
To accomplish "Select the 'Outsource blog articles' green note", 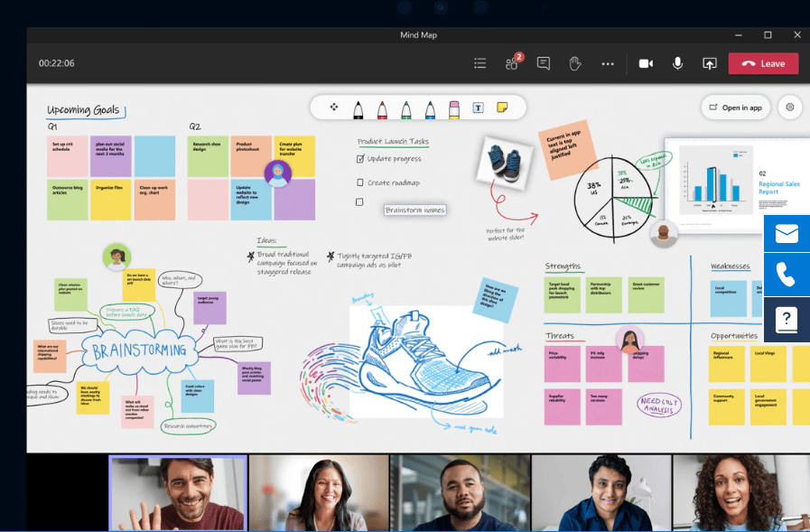I will click(x=67, y=200).
